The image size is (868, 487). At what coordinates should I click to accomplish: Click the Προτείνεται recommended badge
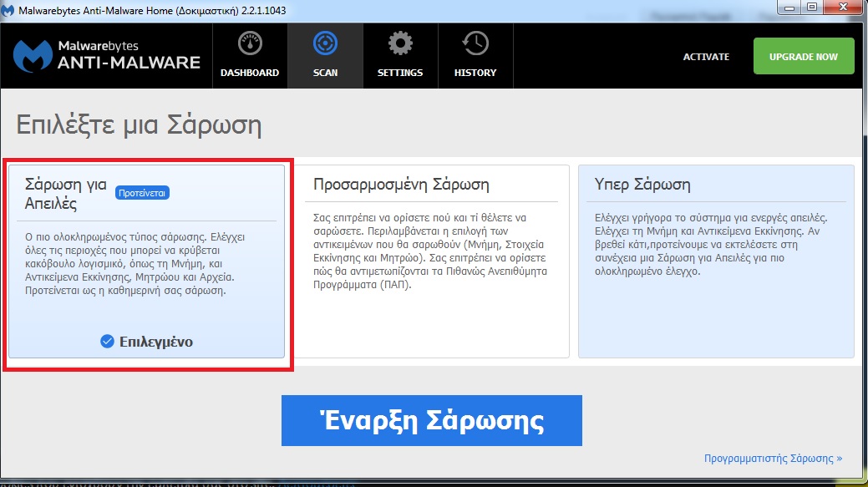pos(142,193)
